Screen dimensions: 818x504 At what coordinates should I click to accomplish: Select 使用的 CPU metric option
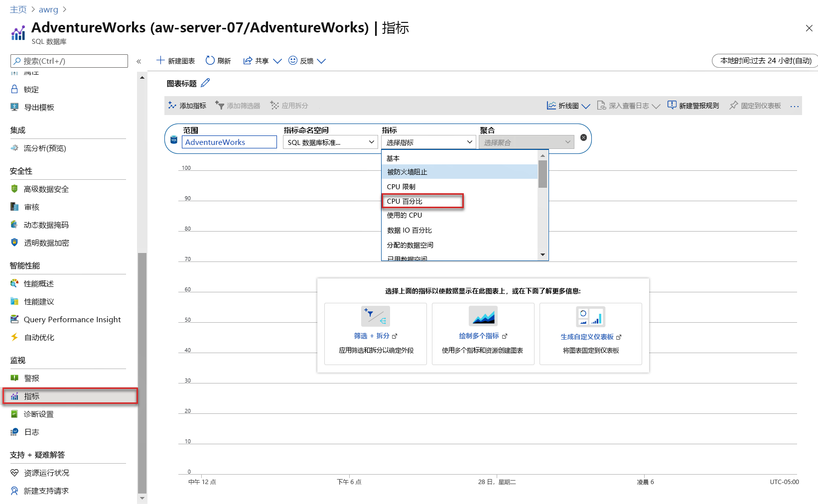pos(460,215)
